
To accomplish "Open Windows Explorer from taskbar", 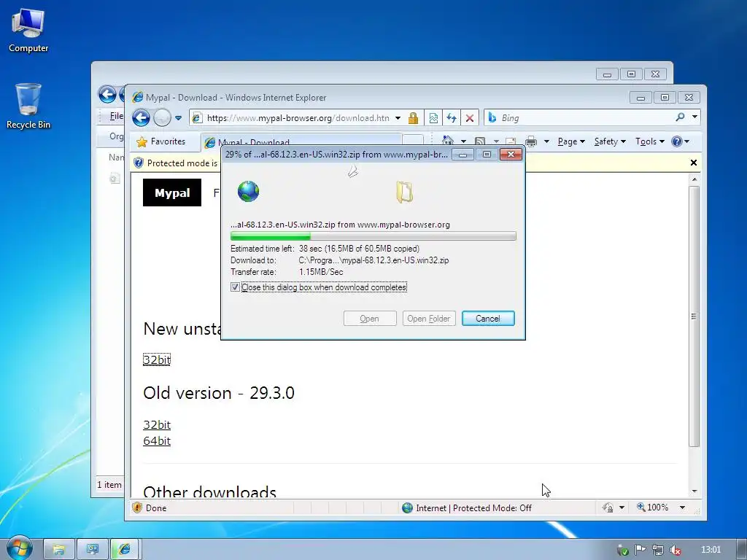I will pyautogui.click(x=58, y=550).
